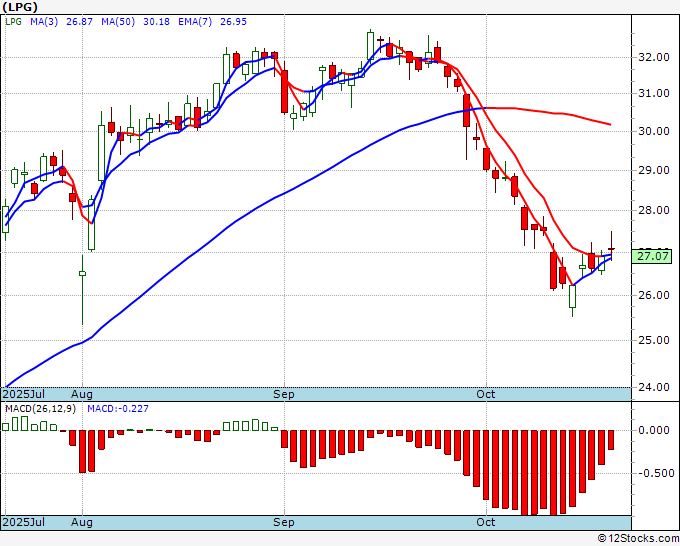Click the 31.00 price axis label
Screen dimensions: 680x546
pyautogui.click(x=654, y=93)
